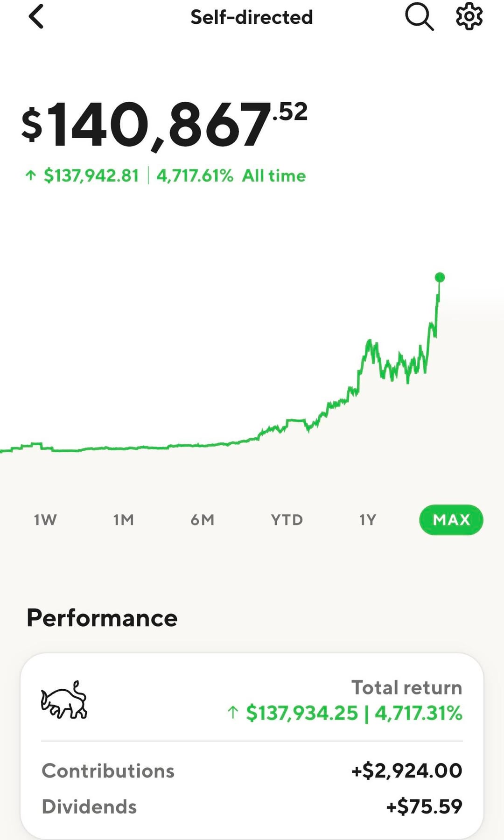
Task: Choose the 6M chart range
Action: [203, 520]
